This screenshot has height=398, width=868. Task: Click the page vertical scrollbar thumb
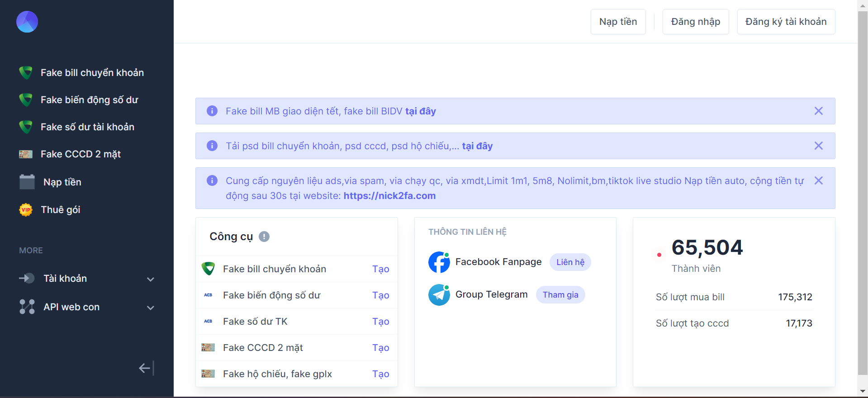863,194
